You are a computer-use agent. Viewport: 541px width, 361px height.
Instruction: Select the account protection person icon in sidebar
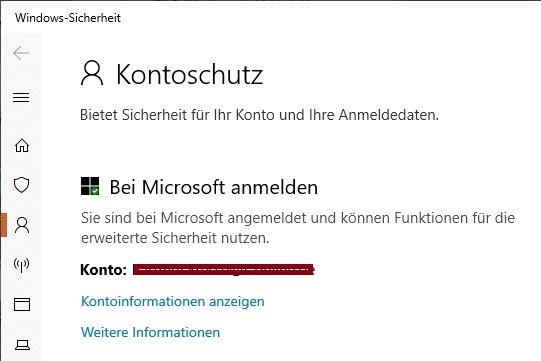coord(22,225)
